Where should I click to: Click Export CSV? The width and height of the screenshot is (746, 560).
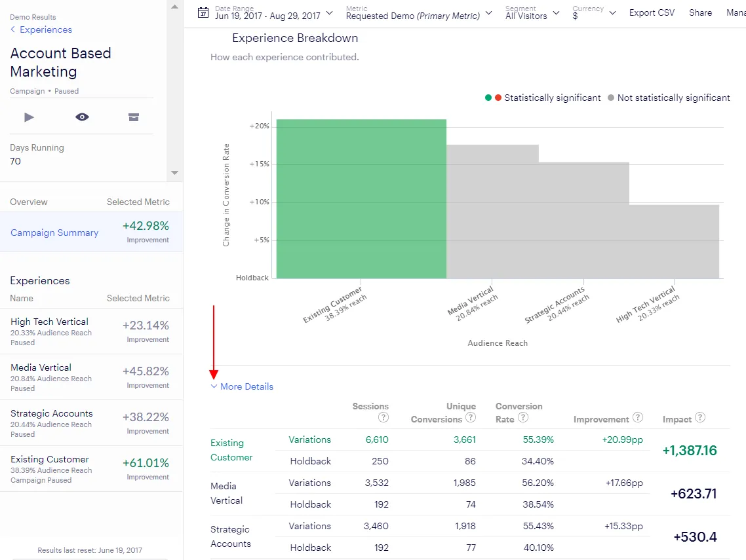652,13
